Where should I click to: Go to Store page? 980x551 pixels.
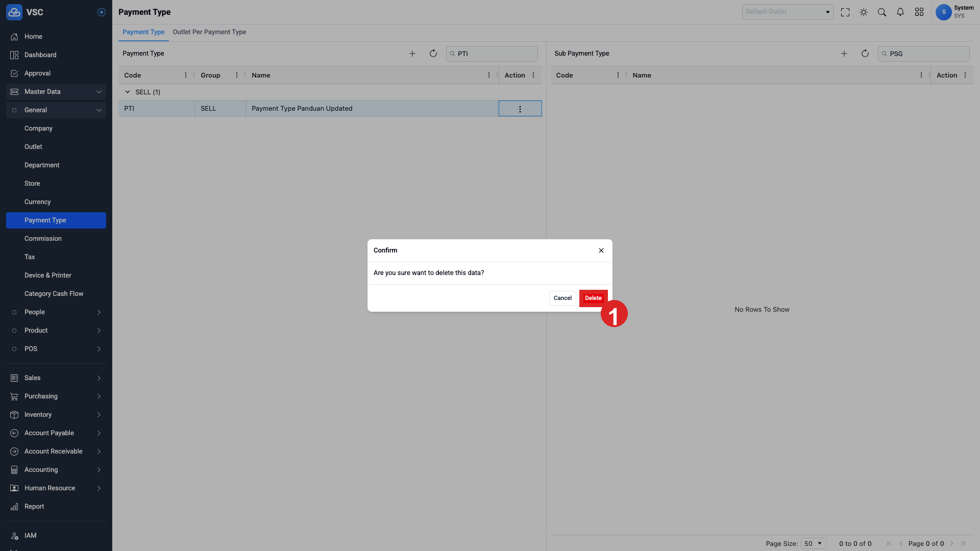point(56,184)
